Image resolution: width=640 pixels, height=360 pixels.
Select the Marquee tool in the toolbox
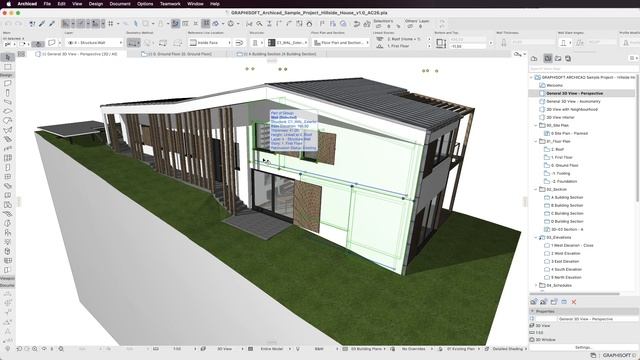pos(7,67)
